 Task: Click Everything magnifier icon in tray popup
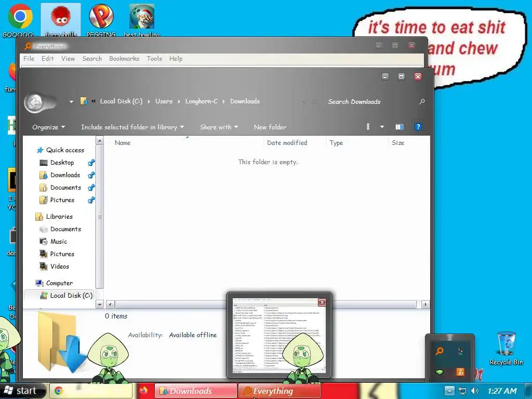(440, 351)
